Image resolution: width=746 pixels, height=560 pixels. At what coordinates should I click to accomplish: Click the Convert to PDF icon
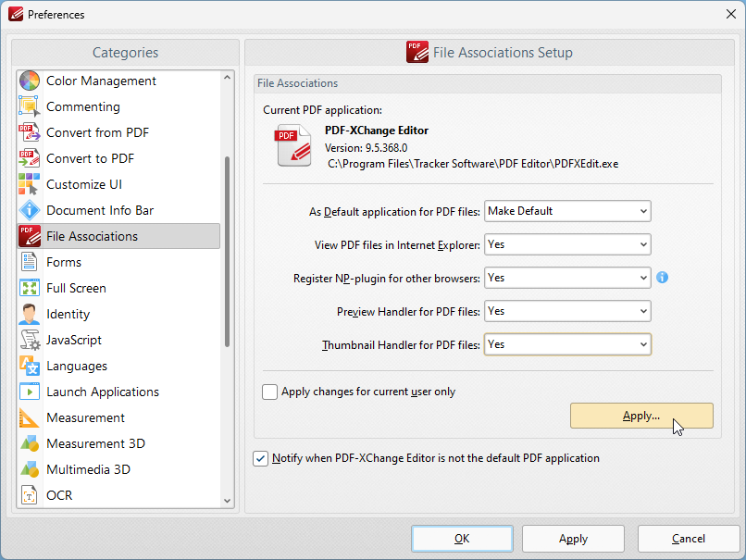(30, 158)
